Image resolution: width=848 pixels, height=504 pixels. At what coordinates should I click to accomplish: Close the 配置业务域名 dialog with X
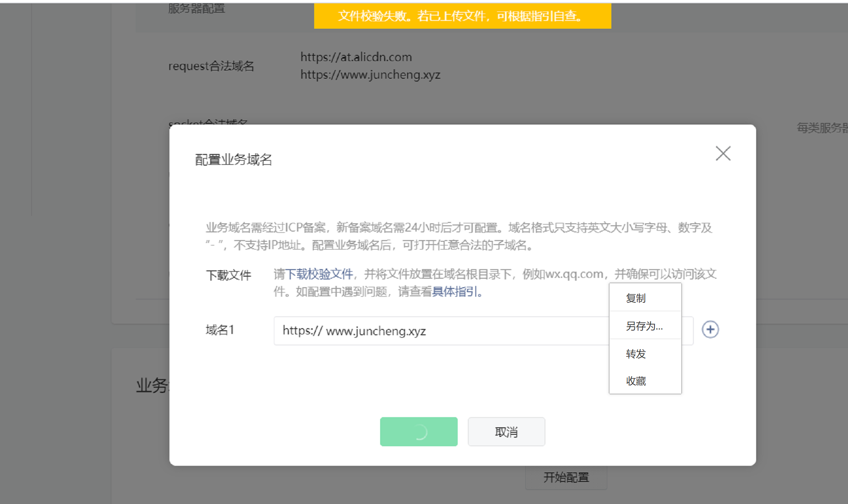click(x=723, y=154)
